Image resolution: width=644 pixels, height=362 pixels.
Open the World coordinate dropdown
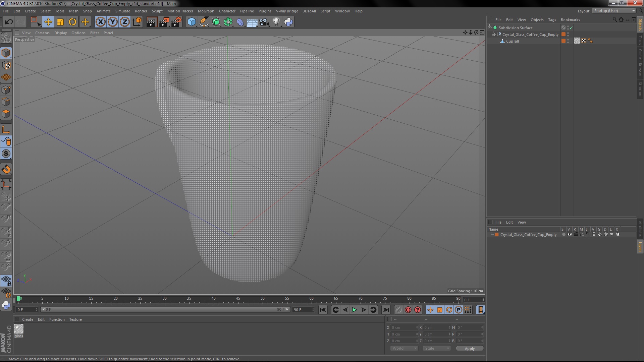404,349
